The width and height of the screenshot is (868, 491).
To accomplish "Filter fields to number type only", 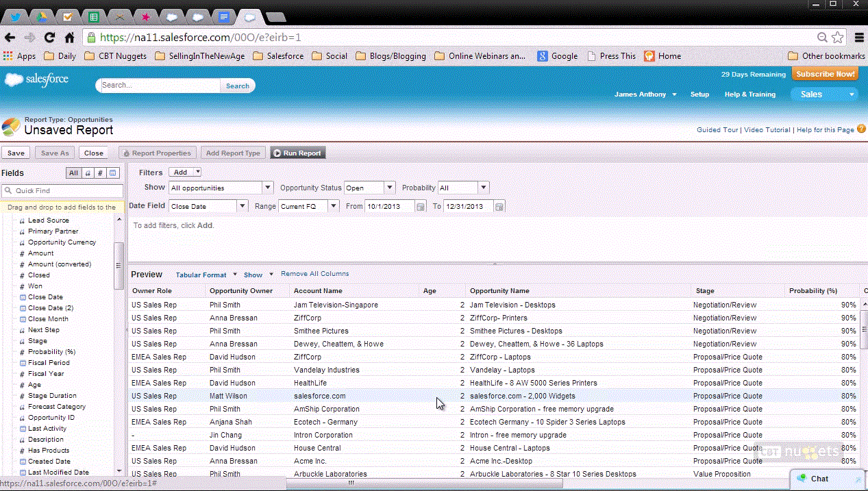I will (100, 173).
